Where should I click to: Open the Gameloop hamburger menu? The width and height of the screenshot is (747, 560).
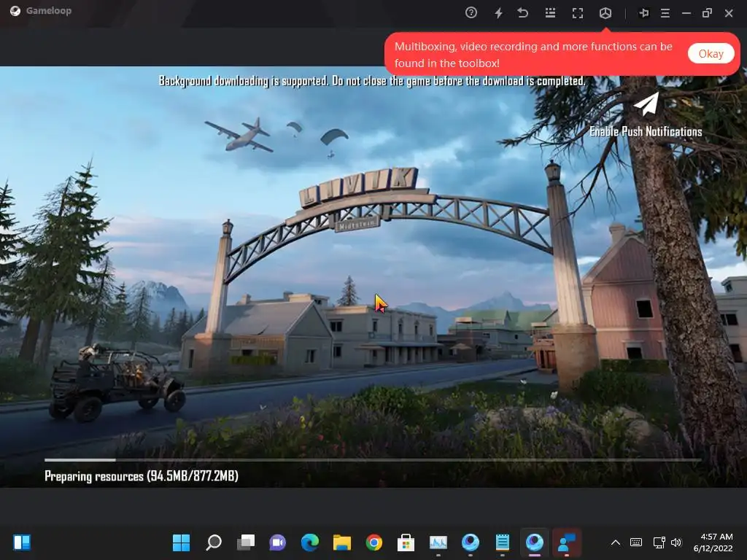point(665,13)
